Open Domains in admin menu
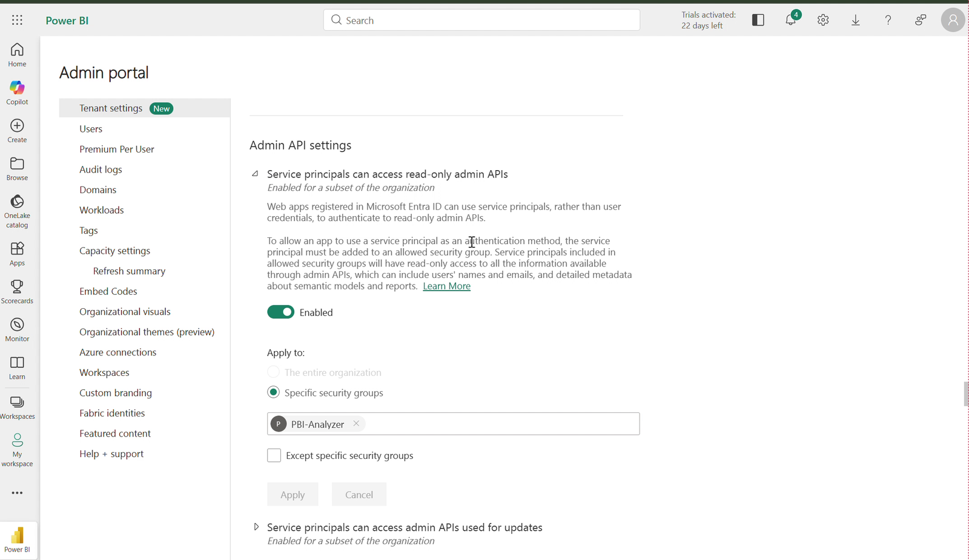969x560 pixels. 98,189
